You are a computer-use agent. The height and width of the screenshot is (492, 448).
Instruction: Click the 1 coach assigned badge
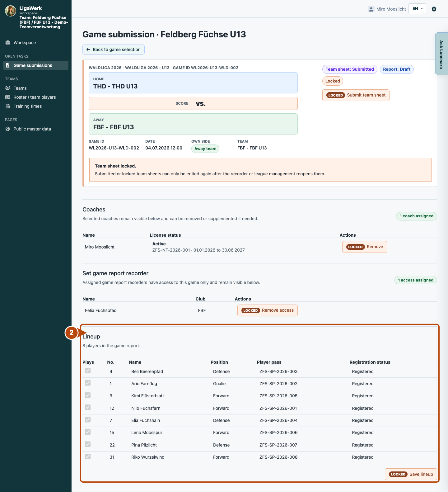coord(416,216)
